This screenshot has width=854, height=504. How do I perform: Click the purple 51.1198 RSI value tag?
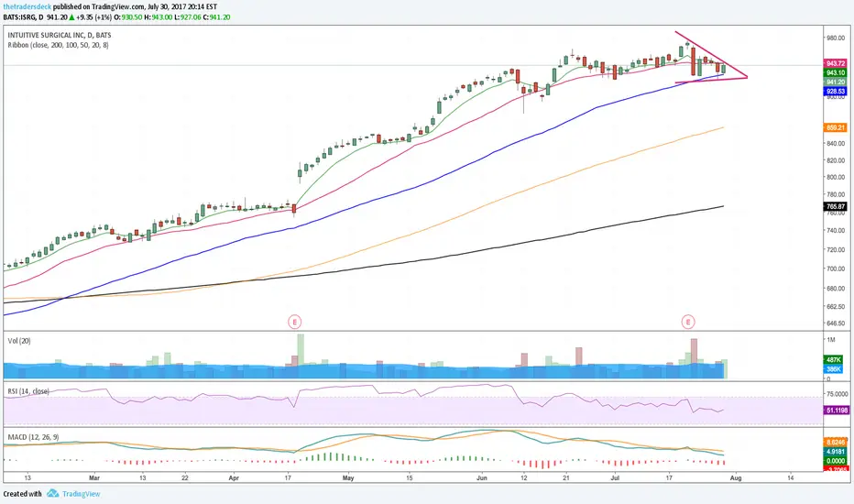[837, 411]
